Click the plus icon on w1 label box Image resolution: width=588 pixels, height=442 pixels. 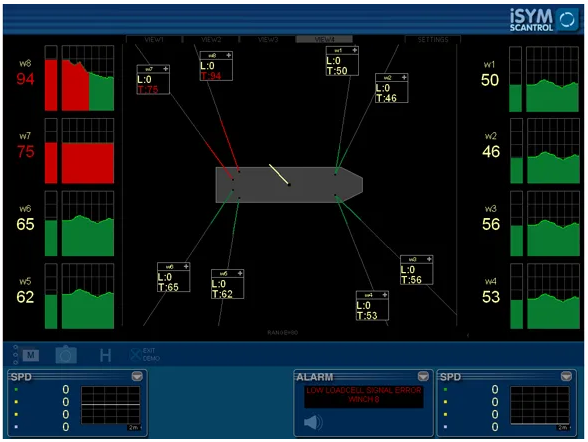pos(354,50)
